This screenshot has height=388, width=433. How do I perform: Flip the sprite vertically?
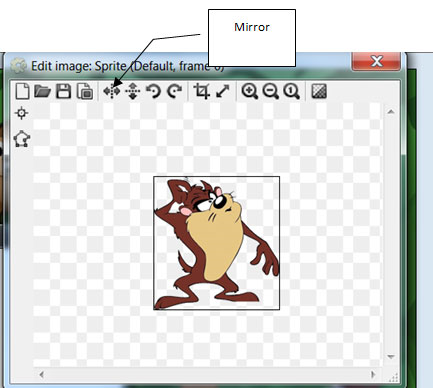pyautogui.click(x=133, y=91)
